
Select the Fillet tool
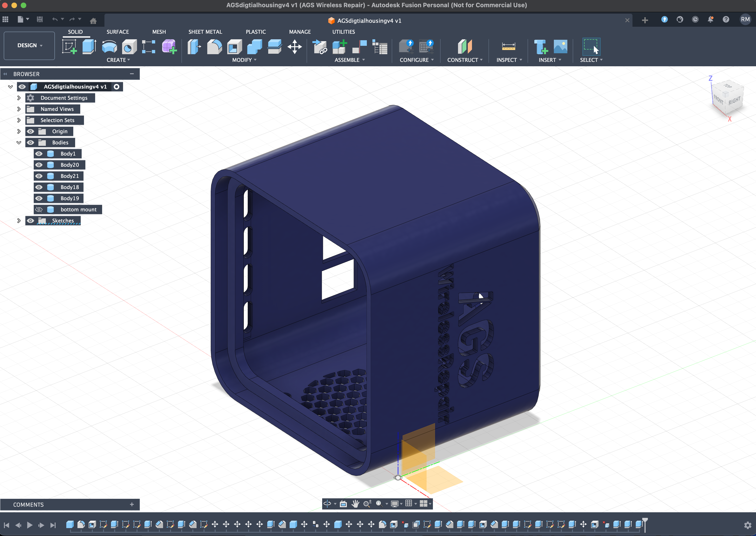pyautogui.click(x=214, y=47)
